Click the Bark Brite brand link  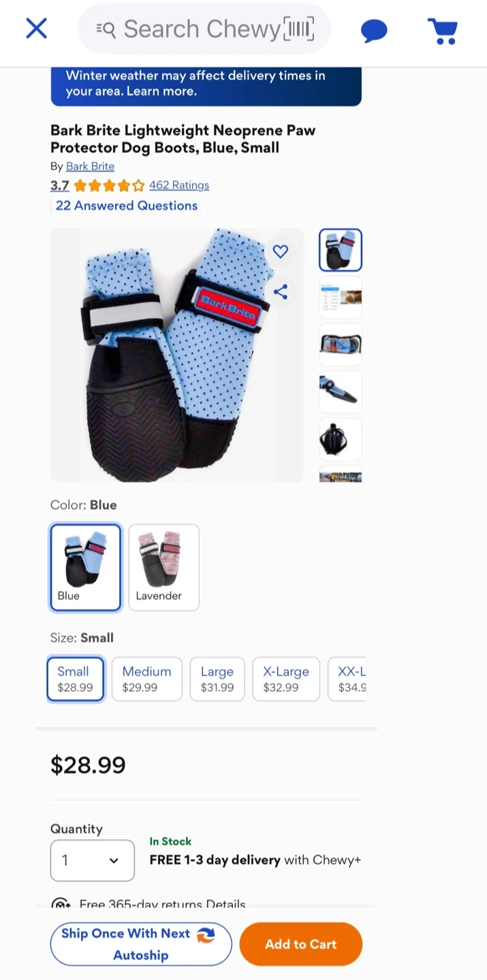pos(90,166)
